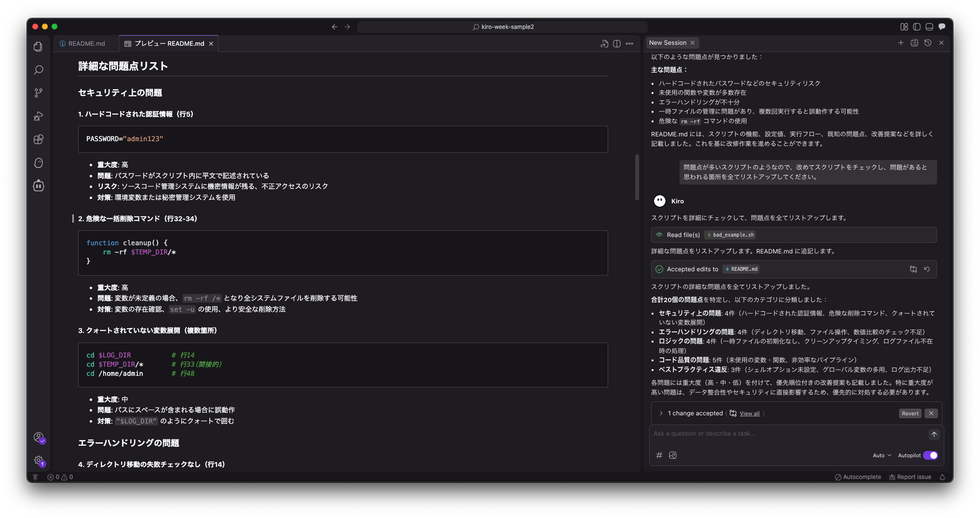Select the New Session chat tab

pos(667,43)
